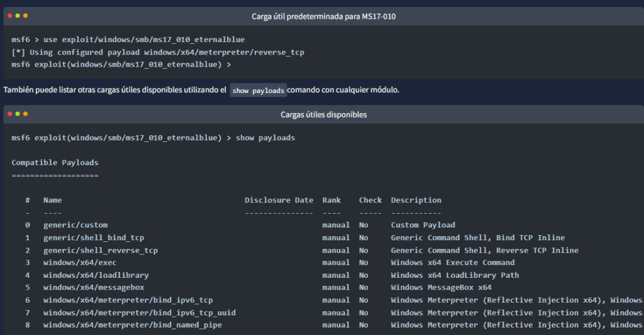Click the 'Description' column header
644x335 pixels.
pos(416,200)
